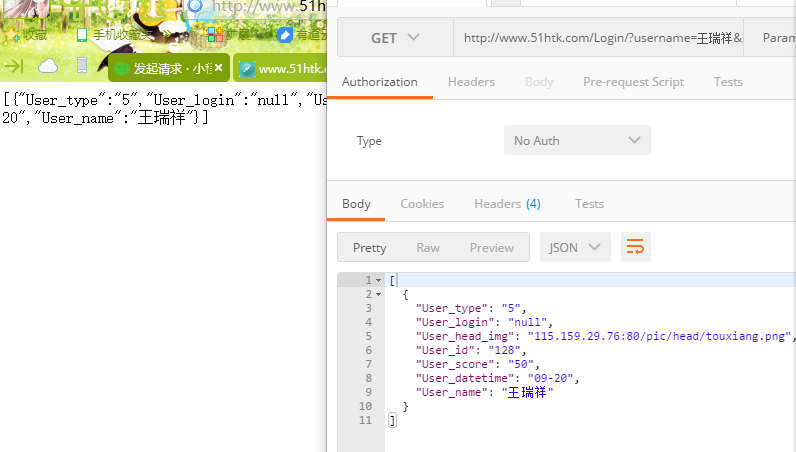Screen dimensions: 796x452
Task: Expand the bookmarks bar overflow chevron
Action: tap(167, 35)
